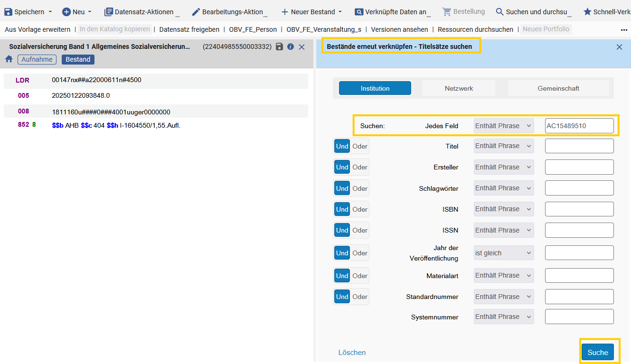This screenshot has width=631, height=364.
Task: Click the record save disk icon
Action: pyautogui.click(x=280, y=47)
